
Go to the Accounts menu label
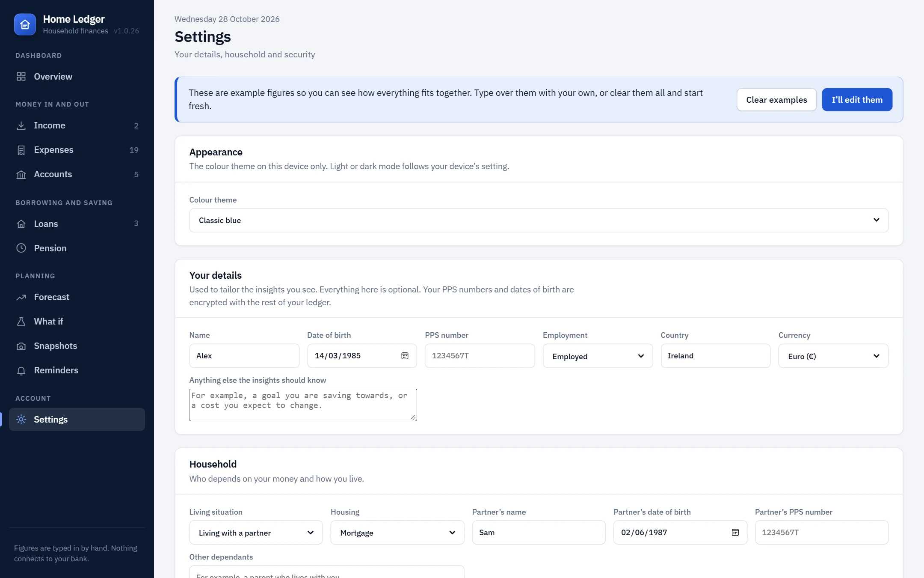pyautogui.click(x=53, y=174)
